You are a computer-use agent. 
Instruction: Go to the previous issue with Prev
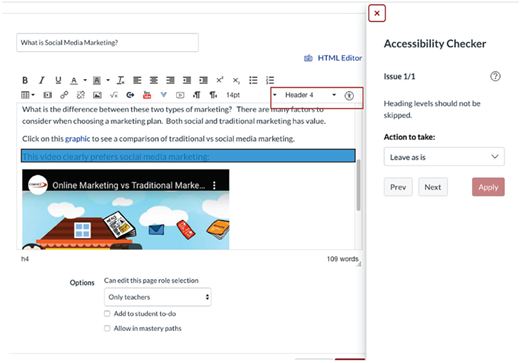[x=398, y=187]
